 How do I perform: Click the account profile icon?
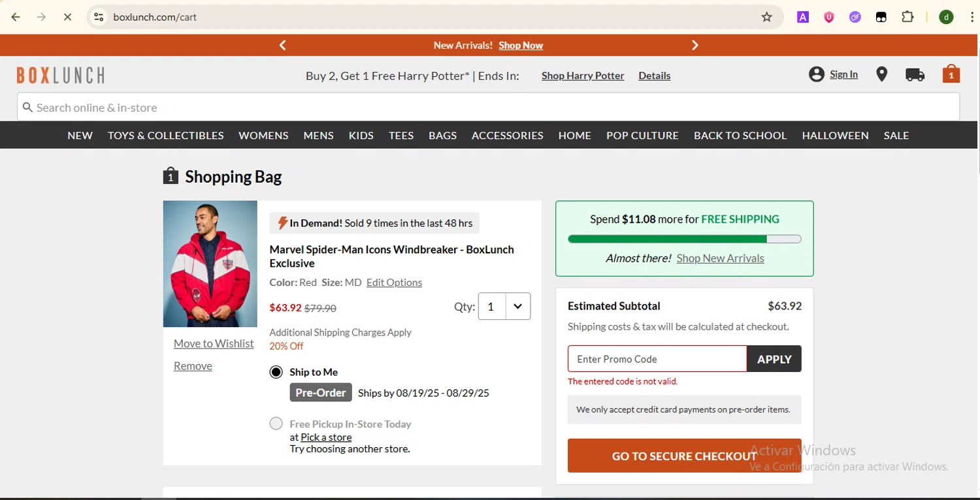[x=816, y=74]
